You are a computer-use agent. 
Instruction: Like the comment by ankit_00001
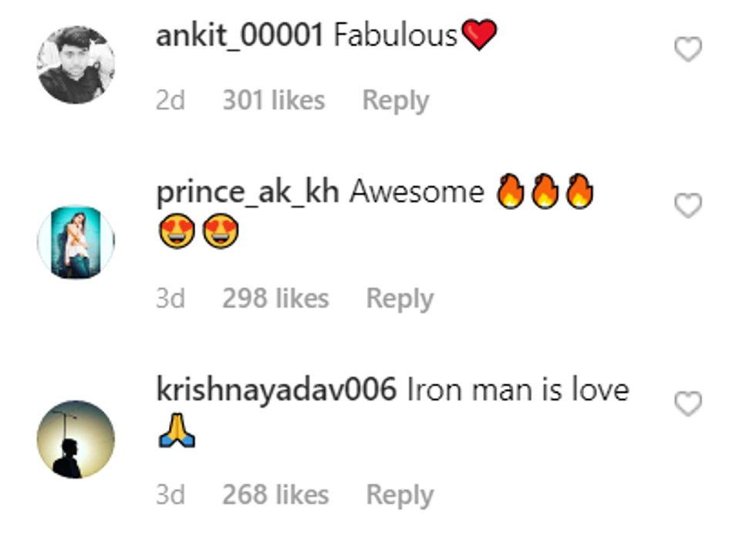click(x=688, y=50)
